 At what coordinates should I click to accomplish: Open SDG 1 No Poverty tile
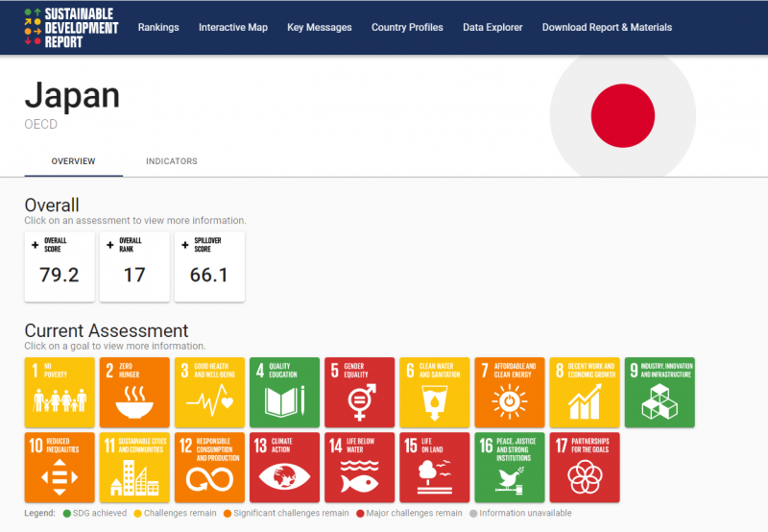[x=60, y=393]
